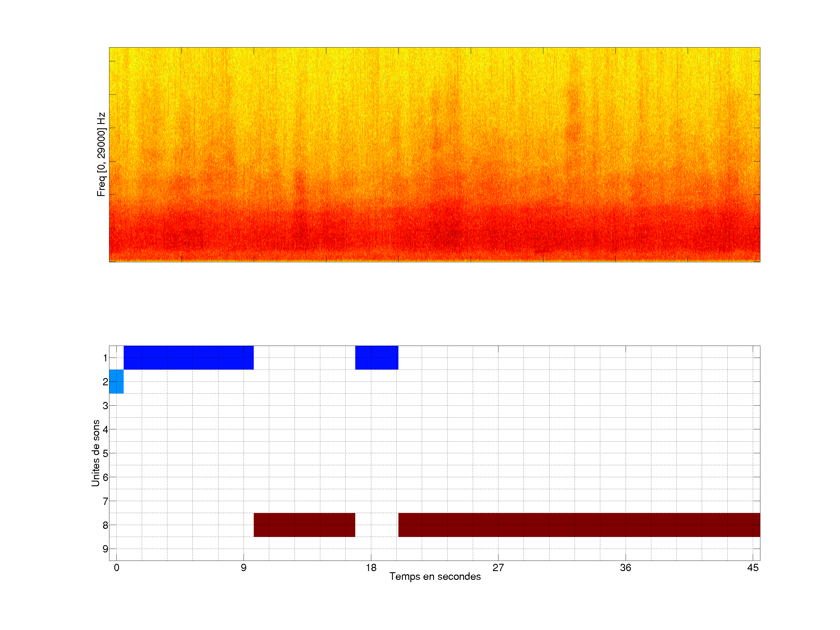Click the y-axis tick label 3
Viewport: 840px width, 630px height.
tap(105, 406)
